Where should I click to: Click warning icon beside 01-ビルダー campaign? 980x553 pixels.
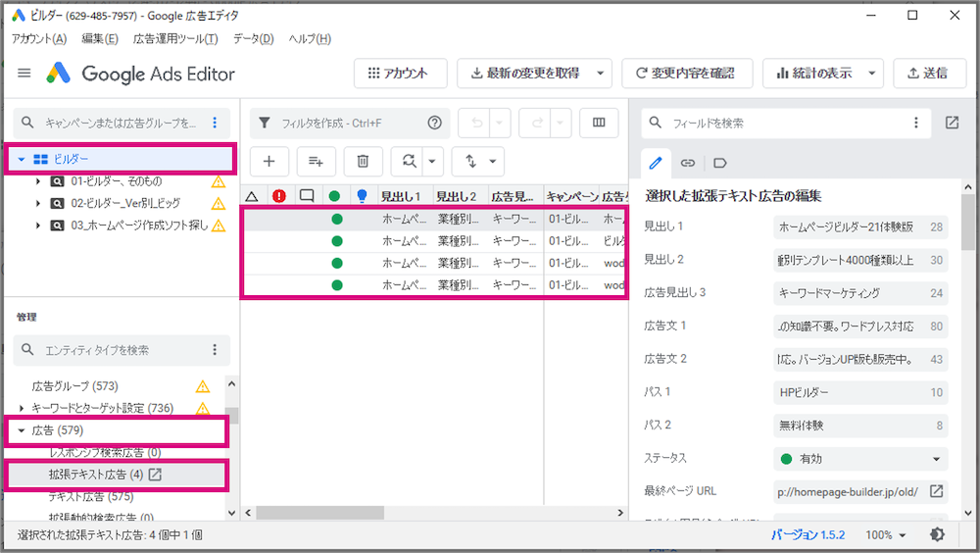pos(219,181)
